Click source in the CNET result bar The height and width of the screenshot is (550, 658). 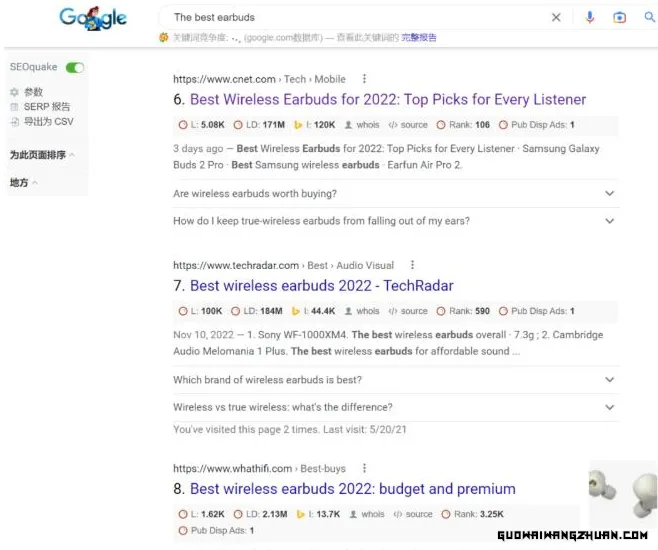pos(408,125)
